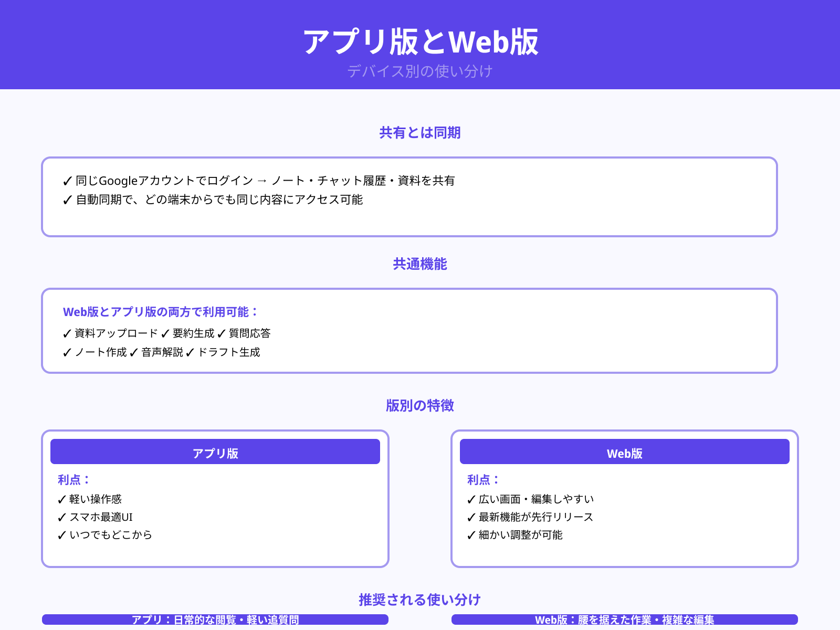The height and width of the screenshot is (630, 840).
Task: Click the checkmark next to 軽い操作感
Action: coord(60,499)
